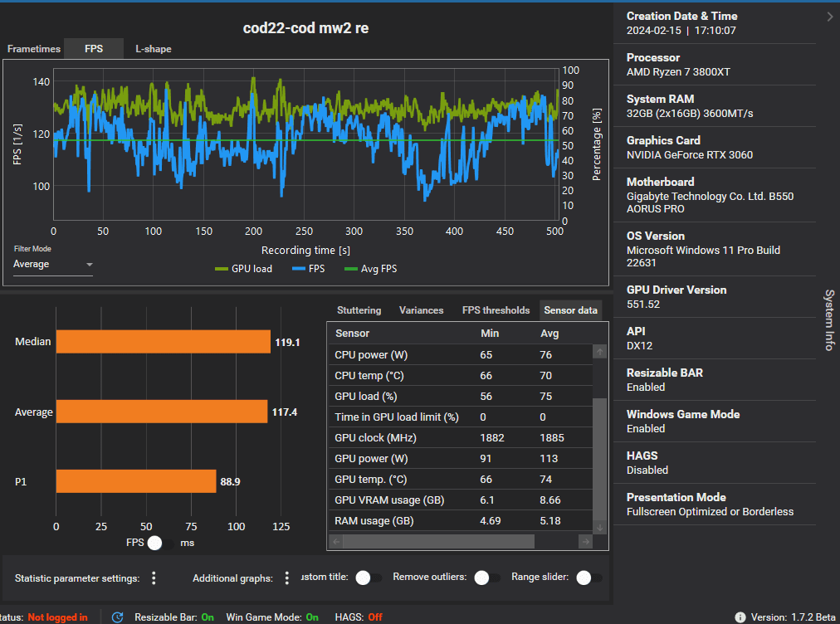Click the 'AMD Ryzen 7 3800XT' processor value
This screenshot has width=840, height=624.
[x=678, y=71]
